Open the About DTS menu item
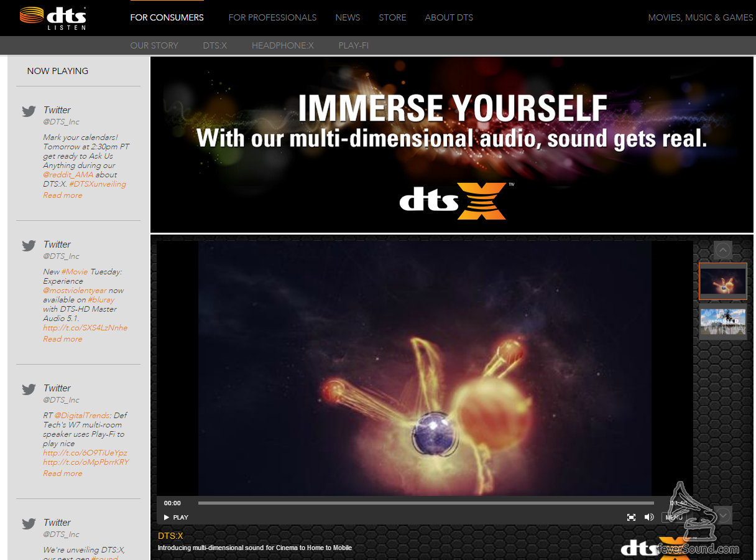Screen dimensions: 756x560 pyautogui.click(x=449, y=17)
